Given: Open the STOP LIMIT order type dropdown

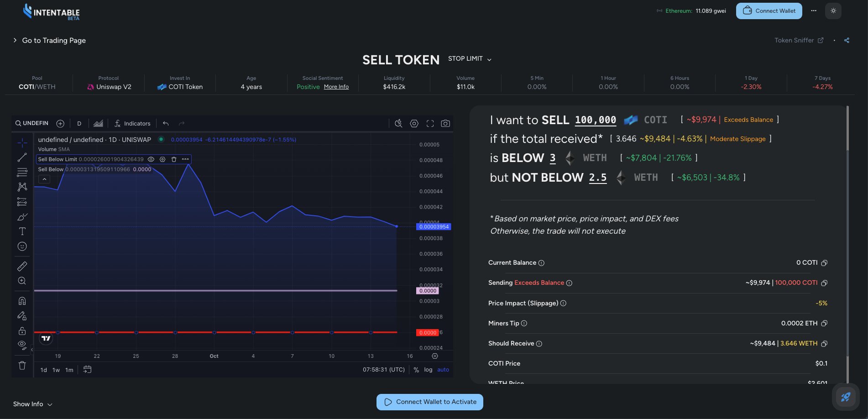Looking at the screenshot, I should (470, 59).
